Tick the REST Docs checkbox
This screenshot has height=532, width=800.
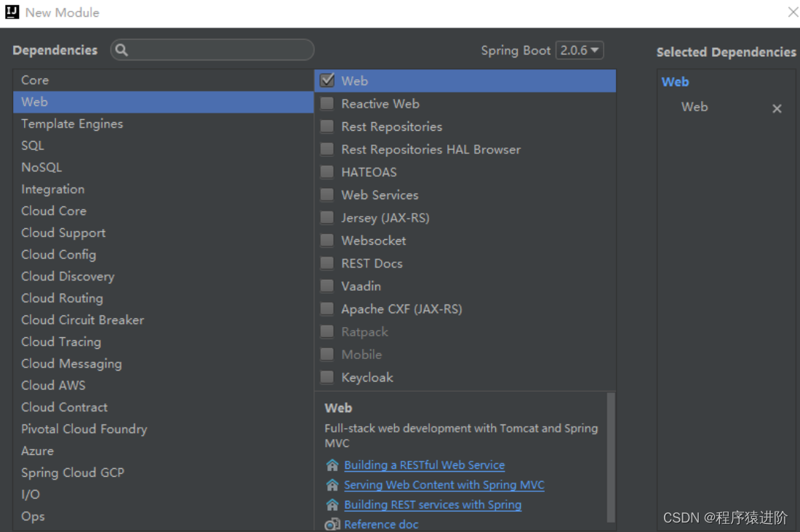[327, 263]
